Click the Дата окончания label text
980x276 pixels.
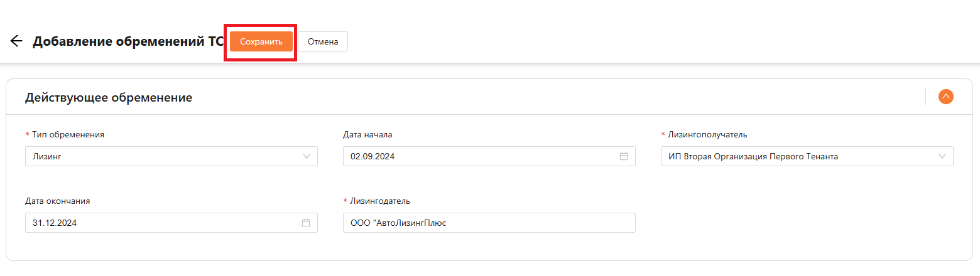click(x=58, y=201)
